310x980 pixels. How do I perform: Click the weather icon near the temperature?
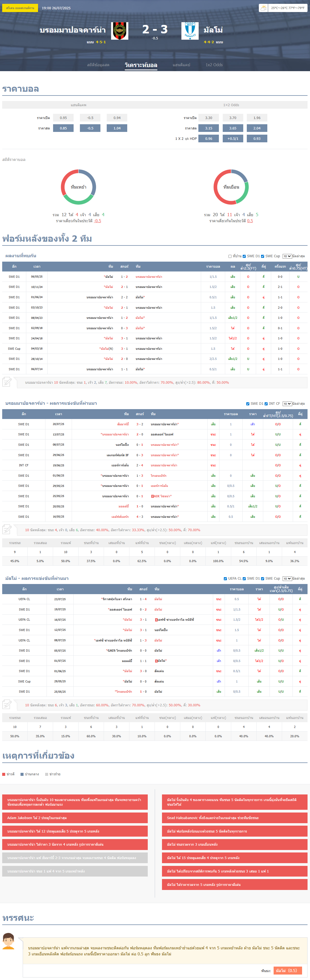(x=263, y=8)
